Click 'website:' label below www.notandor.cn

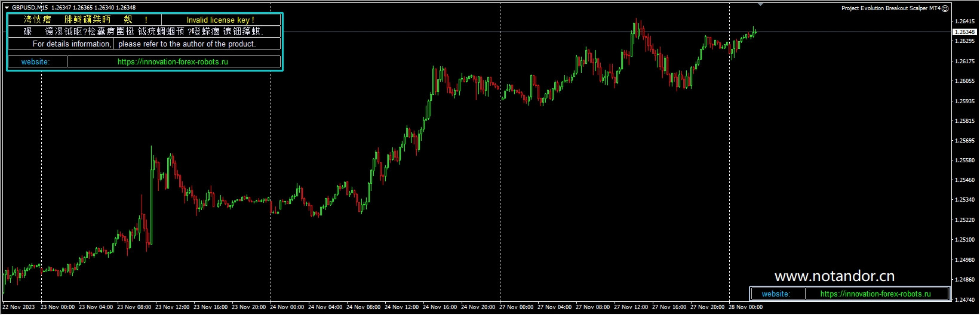click(776, 294)
